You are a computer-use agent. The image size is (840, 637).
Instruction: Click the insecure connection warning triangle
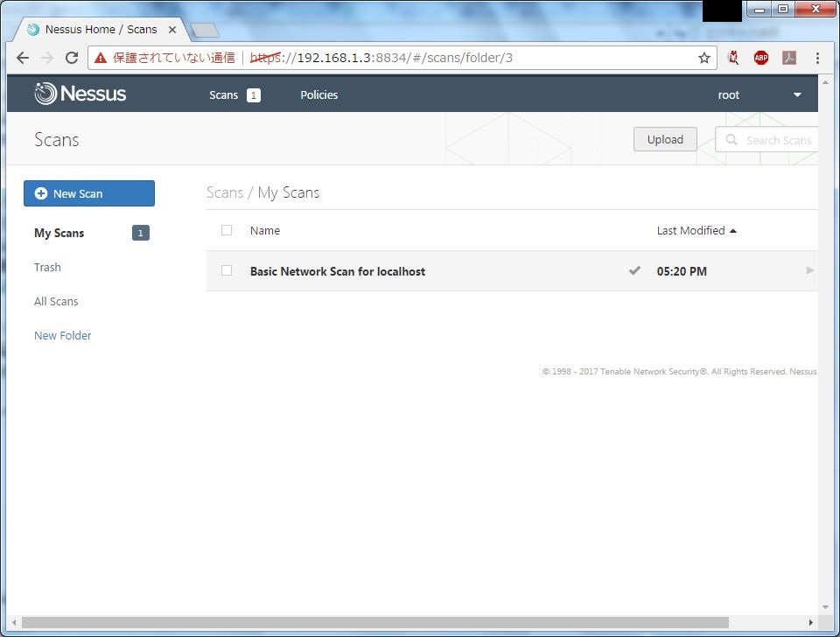(x=100, y=58)
